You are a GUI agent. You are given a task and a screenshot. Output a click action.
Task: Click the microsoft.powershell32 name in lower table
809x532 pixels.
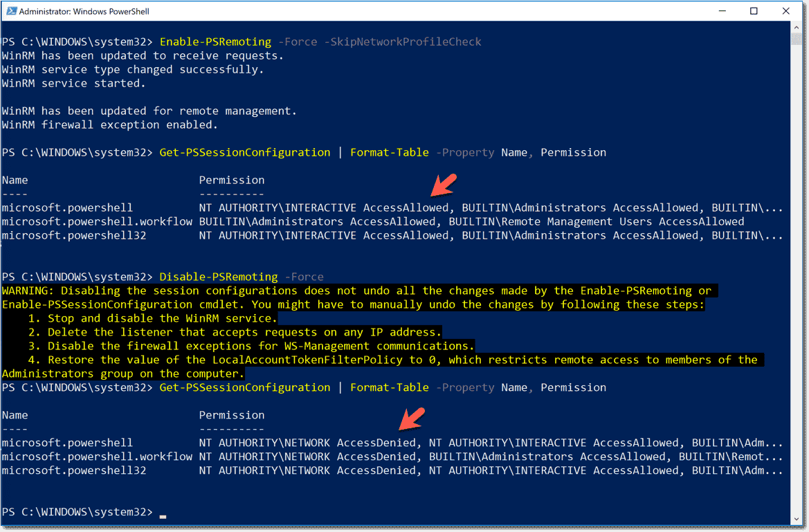[x=74, y=470]
